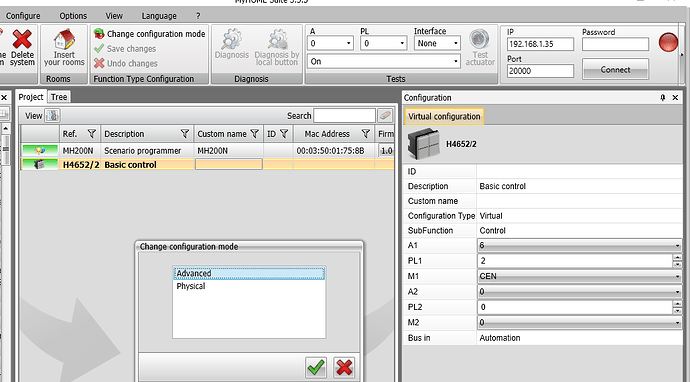Click the Search field in Project

345,116
